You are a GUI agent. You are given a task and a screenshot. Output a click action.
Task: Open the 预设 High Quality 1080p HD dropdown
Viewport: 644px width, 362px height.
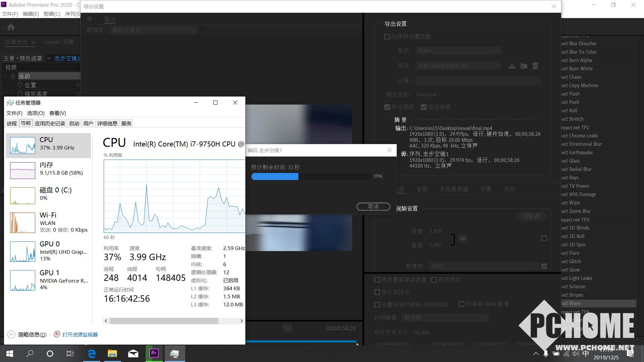point(458,65)
